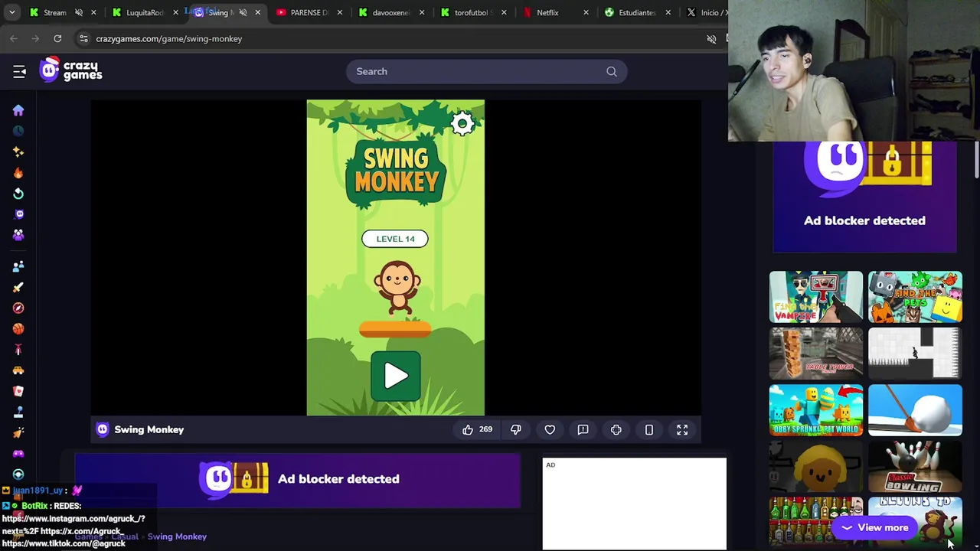Open New games sparkle icon in sidebar
Screen dimensions: 980x551
pyautogui.click(x=18, y=152)
